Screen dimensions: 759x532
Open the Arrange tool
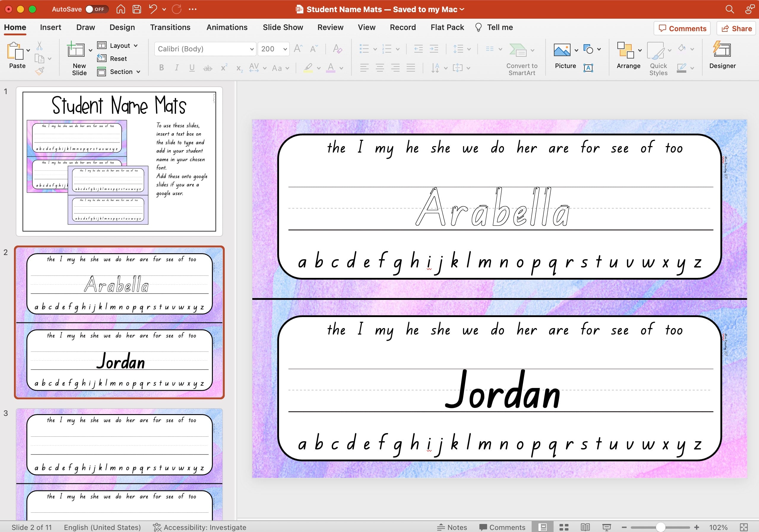click(x=625, y=50)
